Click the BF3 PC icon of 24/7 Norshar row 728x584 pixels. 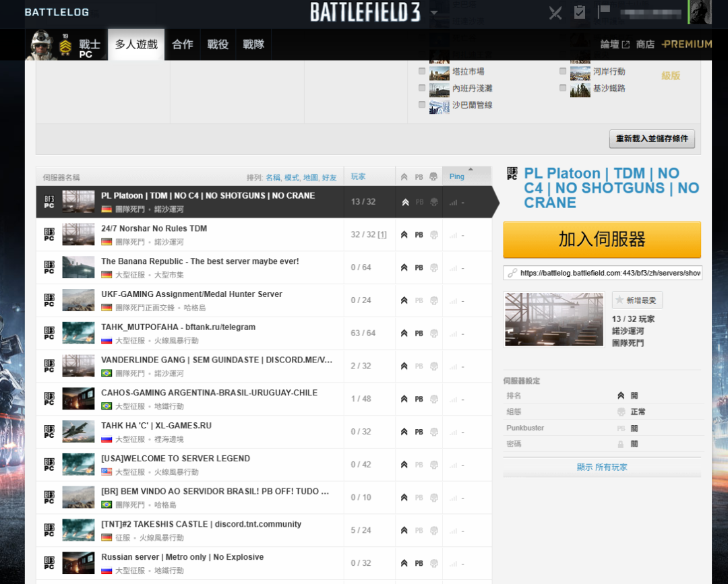(x=49, y=234)
